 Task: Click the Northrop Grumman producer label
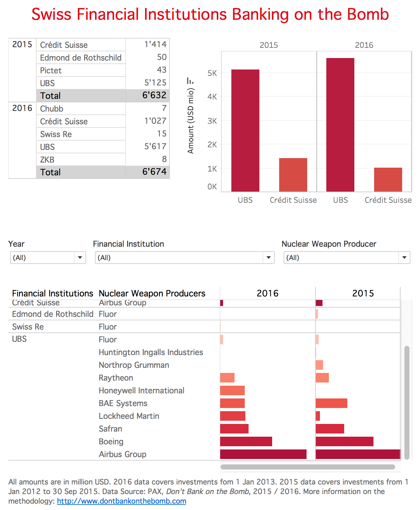tap(134, 365)
